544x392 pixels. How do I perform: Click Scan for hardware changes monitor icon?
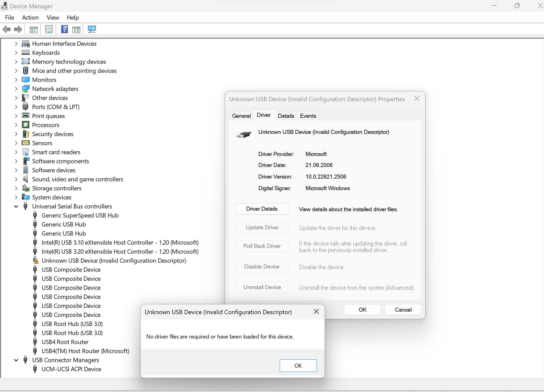click(x=92, y=29)
